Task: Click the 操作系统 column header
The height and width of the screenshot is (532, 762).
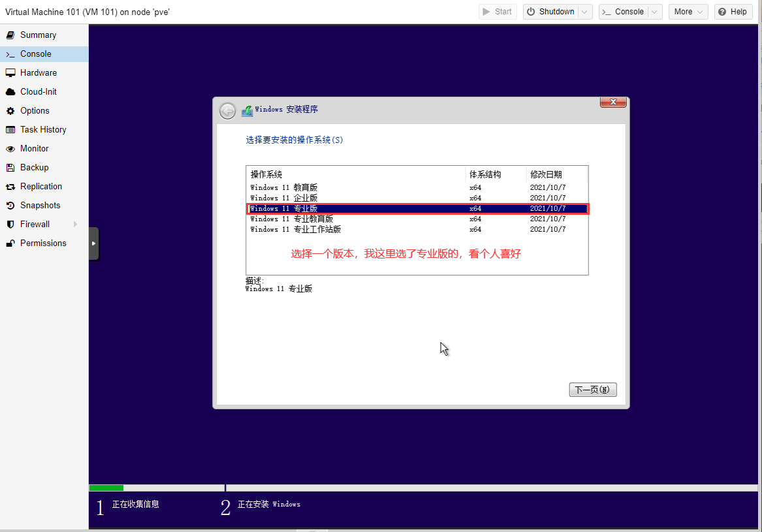Action: click(x=357, y=174)
